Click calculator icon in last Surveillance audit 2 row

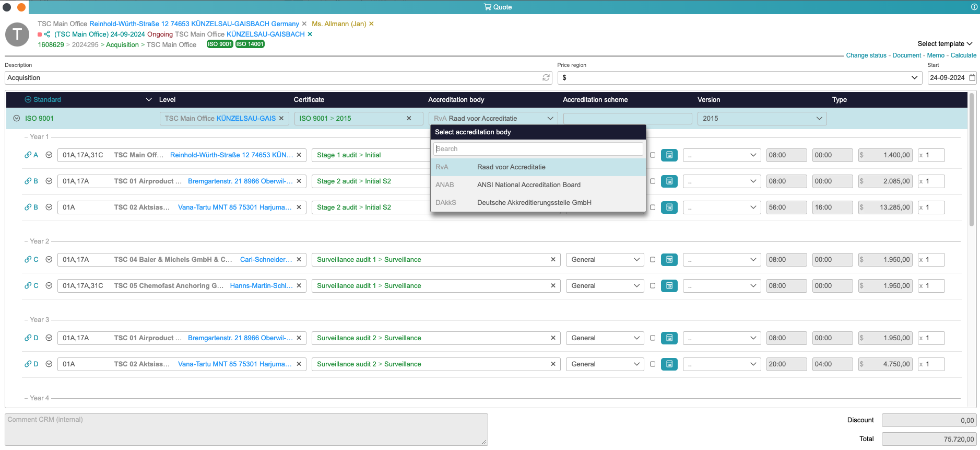(x=669, y=364)
